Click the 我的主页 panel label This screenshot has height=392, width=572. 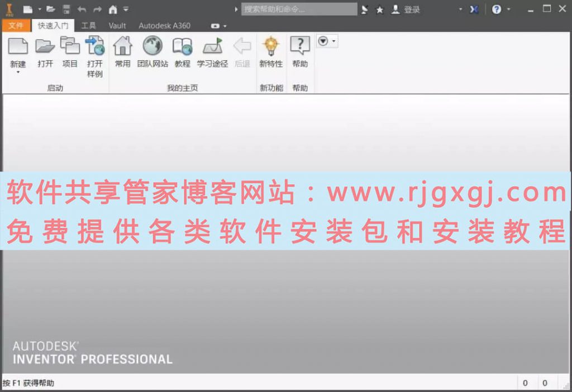click(x=183, y=88)
